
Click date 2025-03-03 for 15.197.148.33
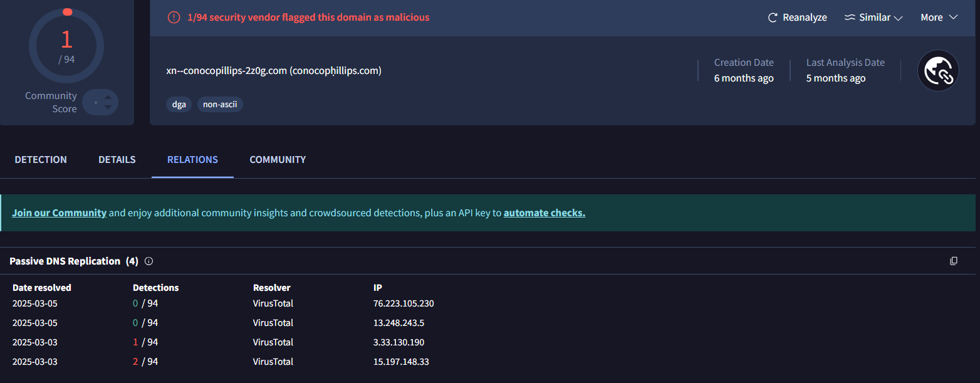pos(35,362)
